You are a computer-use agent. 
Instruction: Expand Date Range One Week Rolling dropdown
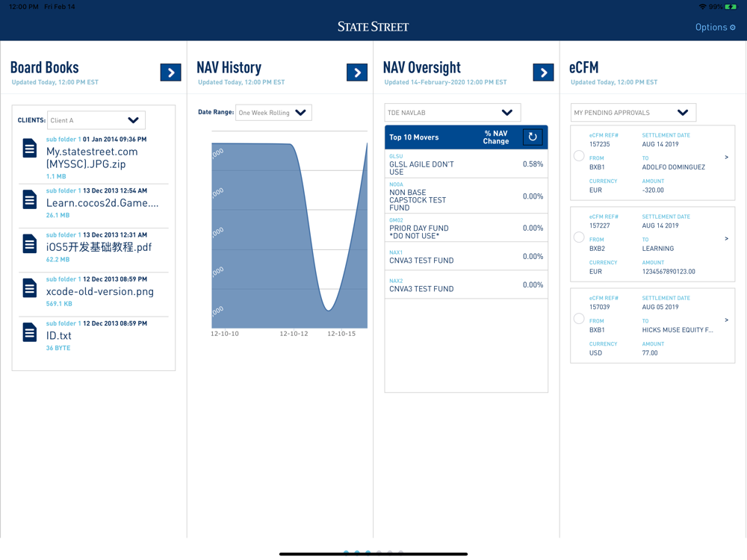[273, 113]
